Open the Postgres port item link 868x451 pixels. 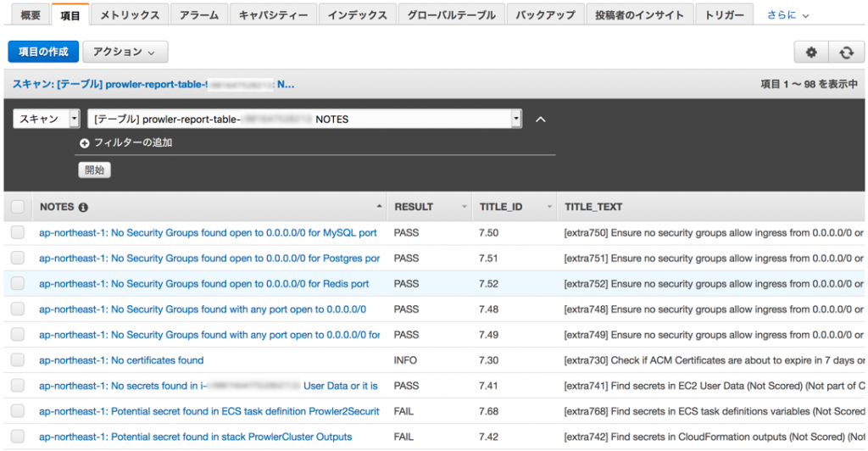(x=209, y=259)
